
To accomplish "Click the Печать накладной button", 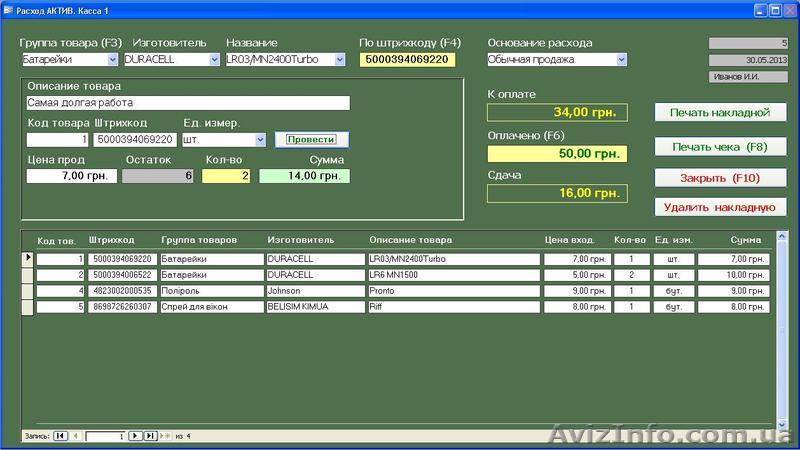I will tap(719, 112).
